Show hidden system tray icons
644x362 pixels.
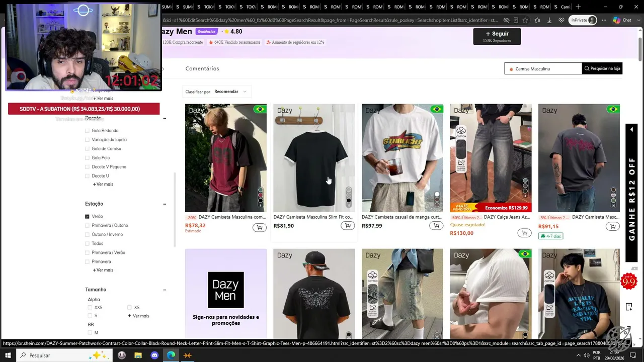pyautogui.click(x=578, y=355)
